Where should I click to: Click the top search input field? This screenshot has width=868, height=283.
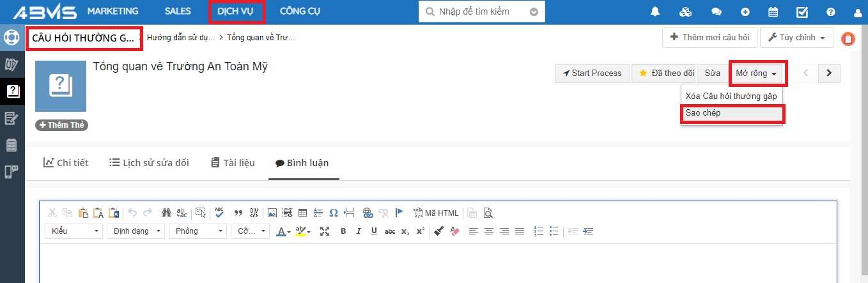click(x=479, y=12)
